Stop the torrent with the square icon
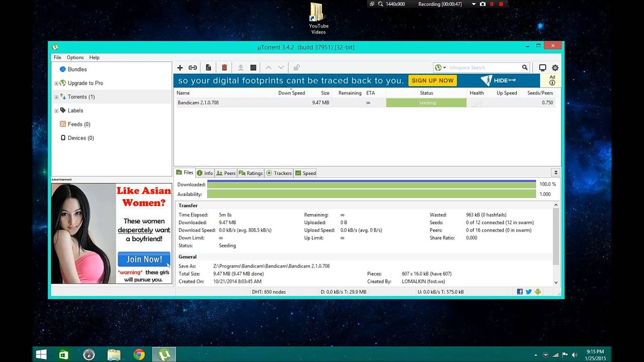644x362 pixels. coord(254,67)
